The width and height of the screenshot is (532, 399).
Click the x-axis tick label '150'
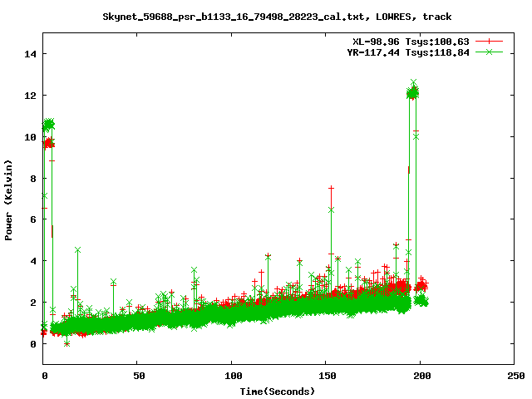[328, 376]
